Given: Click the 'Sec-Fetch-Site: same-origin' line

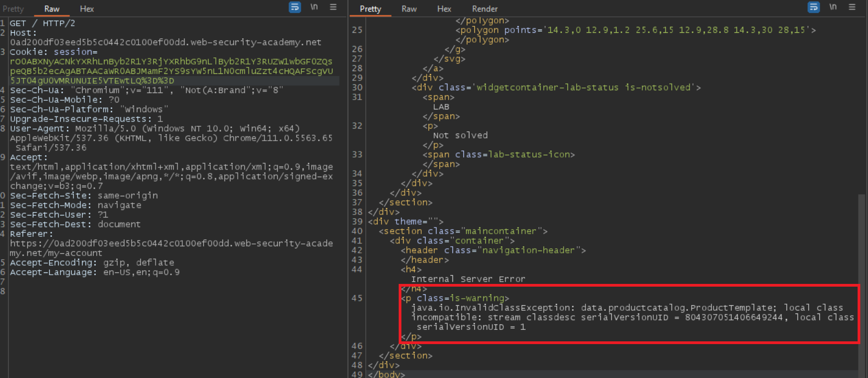Looking at the screenshot, I should 84,196.
